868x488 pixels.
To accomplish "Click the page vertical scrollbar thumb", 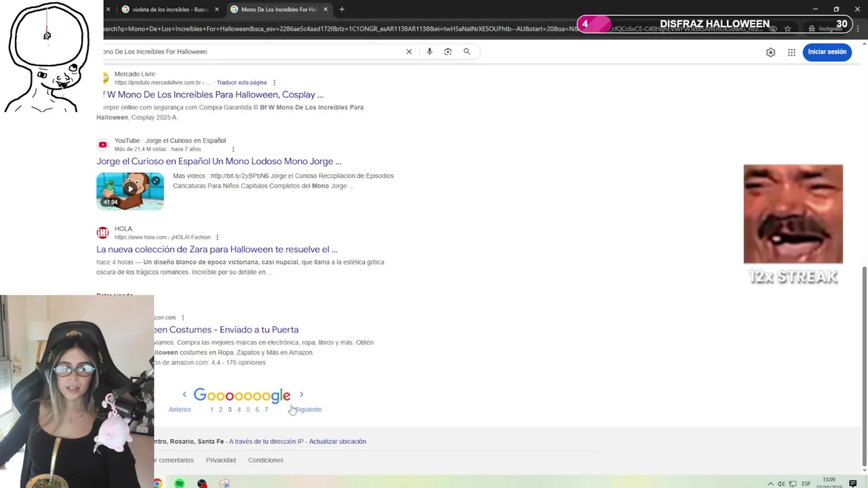I will pyautogui.click(x=864, y=366).
